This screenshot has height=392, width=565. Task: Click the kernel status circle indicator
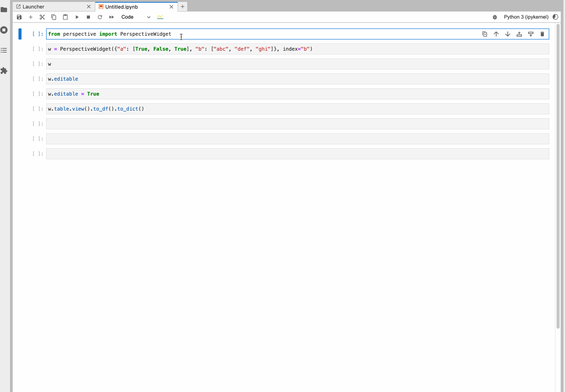coord(555,17)
